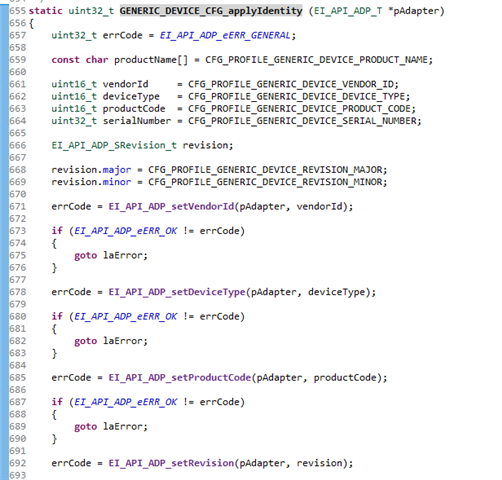This screenshot has width=502, height=480.
Task: Click the EI_API_ADP_setRevision function call
Action: click(x=171, y=463)
